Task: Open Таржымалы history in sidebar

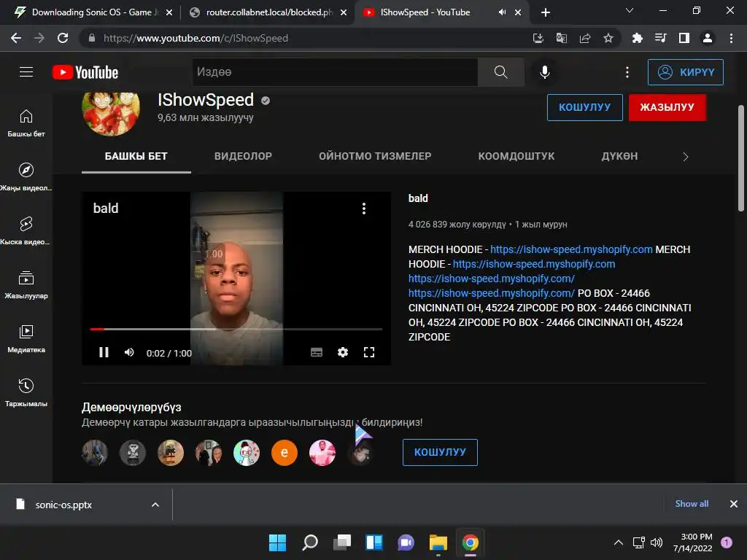Action: tap(26, 392)
